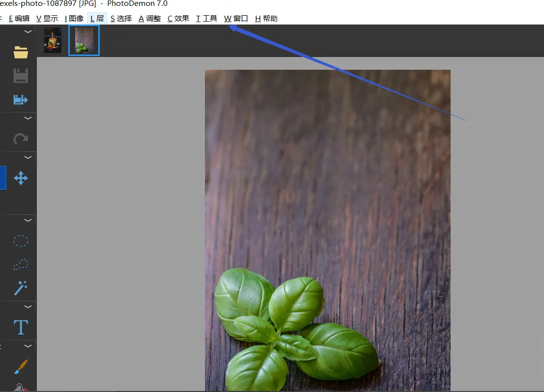544x392 pixels.
Task: Open the 层 (Layer) menu
Action: [97, 19]
